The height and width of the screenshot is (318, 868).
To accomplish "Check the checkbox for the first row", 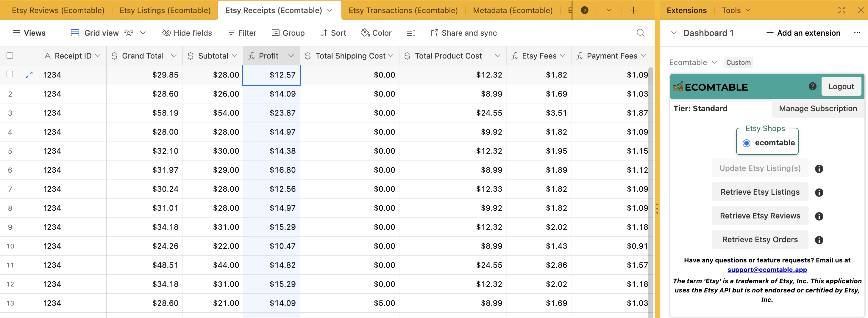I will coord(10,74).
